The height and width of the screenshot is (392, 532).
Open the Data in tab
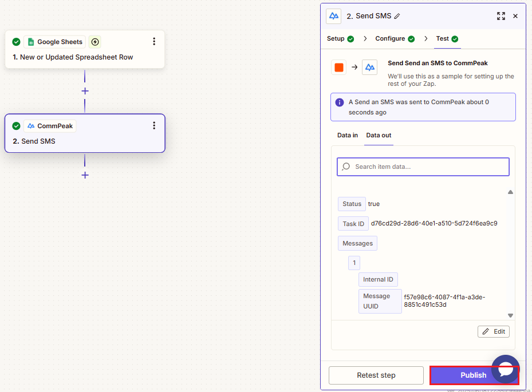pos(348,135)
